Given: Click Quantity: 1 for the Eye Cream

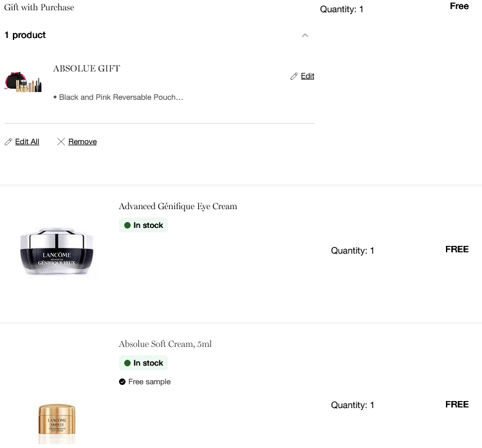Looking at the screenshot, I should pyautogui.click(x=352, y=250).
